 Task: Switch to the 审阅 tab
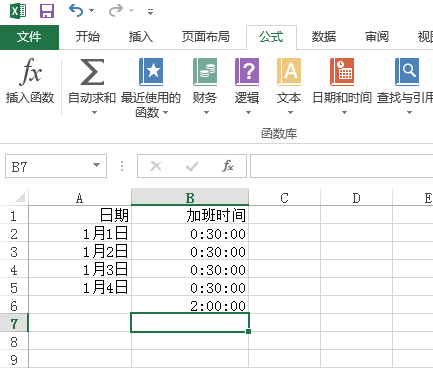coord(377,37)
